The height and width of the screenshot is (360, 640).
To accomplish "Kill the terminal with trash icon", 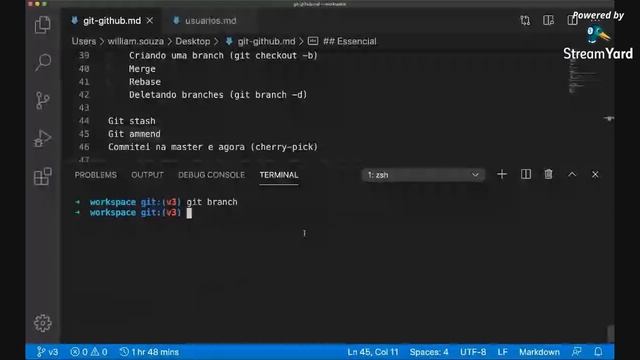I will (548, 175).
